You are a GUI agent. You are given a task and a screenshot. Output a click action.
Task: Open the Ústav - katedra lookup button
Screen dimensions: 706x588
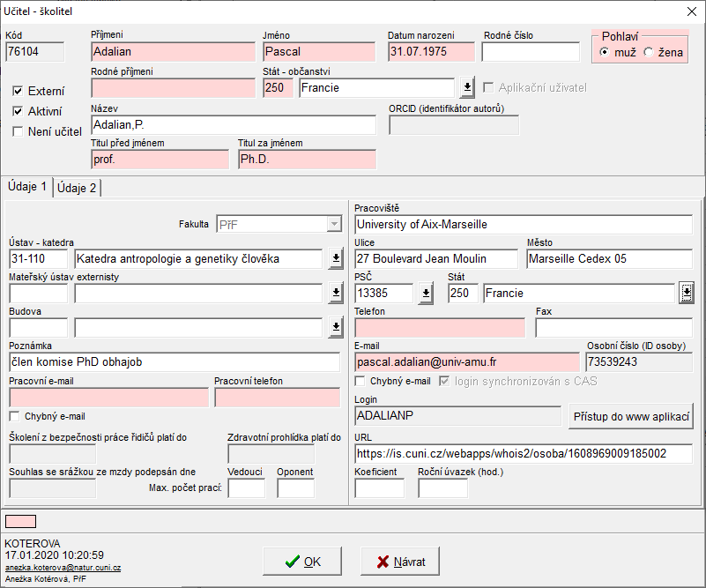336,258
